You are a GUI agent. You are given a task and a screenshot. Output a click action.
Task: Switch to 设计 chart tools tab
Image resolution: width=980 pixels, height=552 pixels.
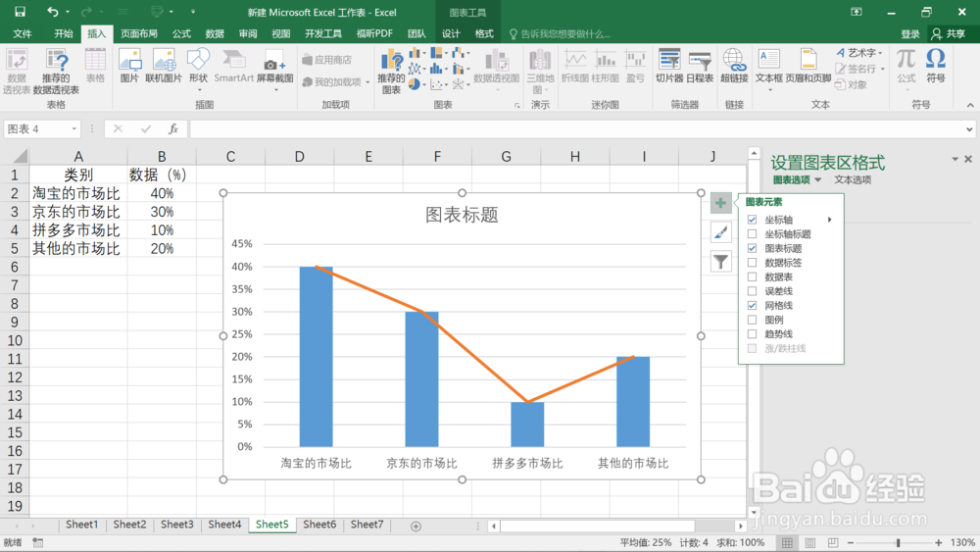coord(451,33)
